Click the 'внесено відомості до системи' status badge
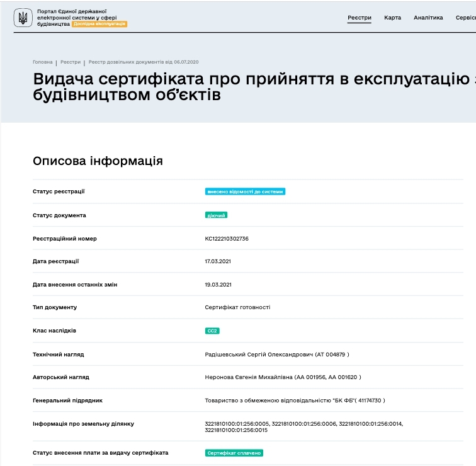 click(x=245, y=191)
